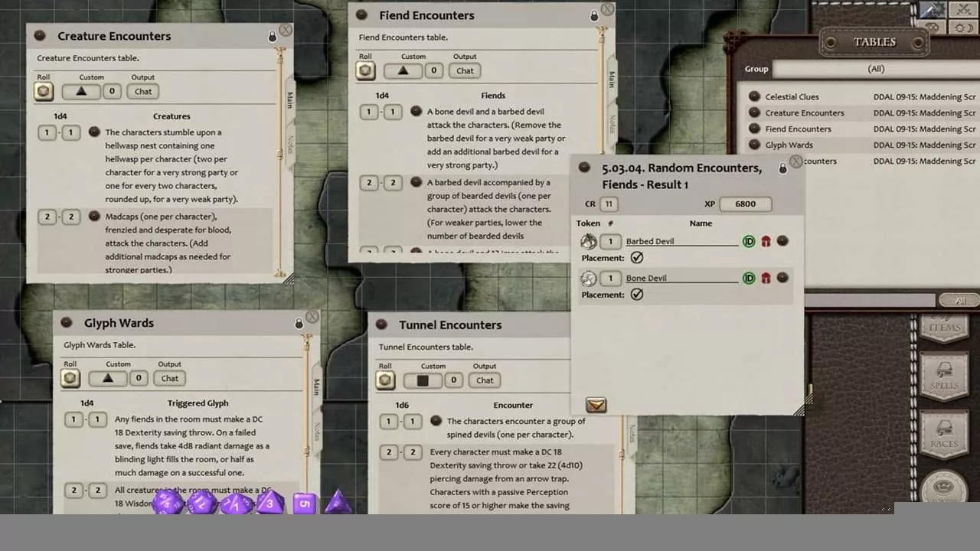Open the Races sidebar button

pos(945,436)
